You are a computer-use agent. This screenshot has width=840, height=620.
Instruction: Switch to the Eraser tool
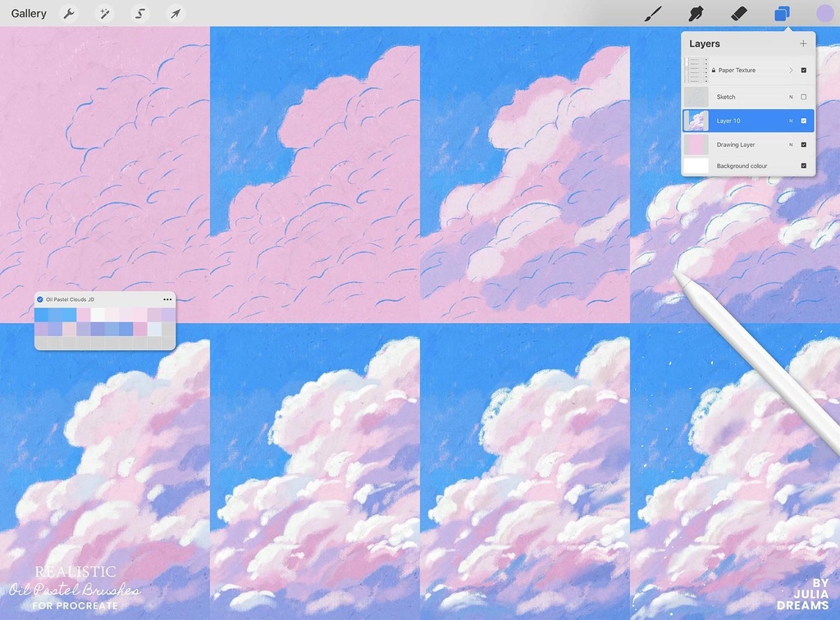(740, 13)
